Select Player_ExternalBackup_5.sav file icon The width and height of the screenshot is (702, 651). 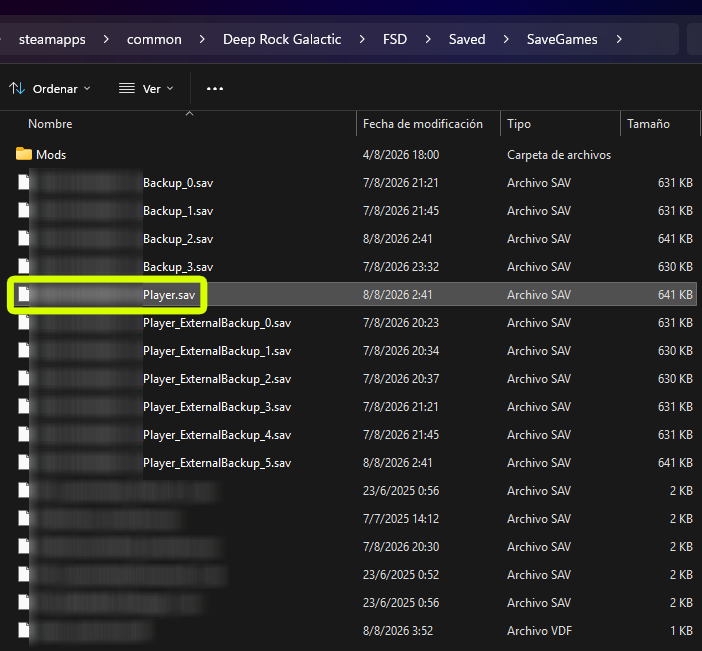tap(24, 463)
